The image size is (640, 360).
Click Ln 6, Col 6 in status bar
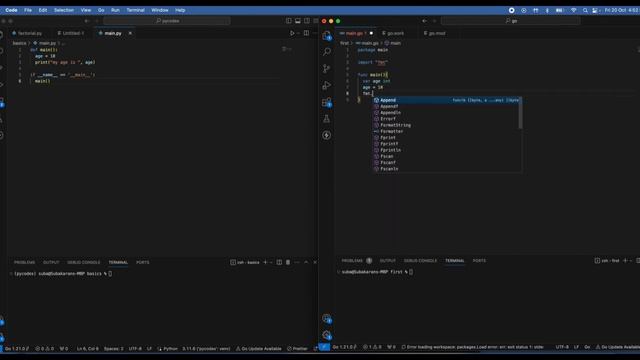point(87,349)
